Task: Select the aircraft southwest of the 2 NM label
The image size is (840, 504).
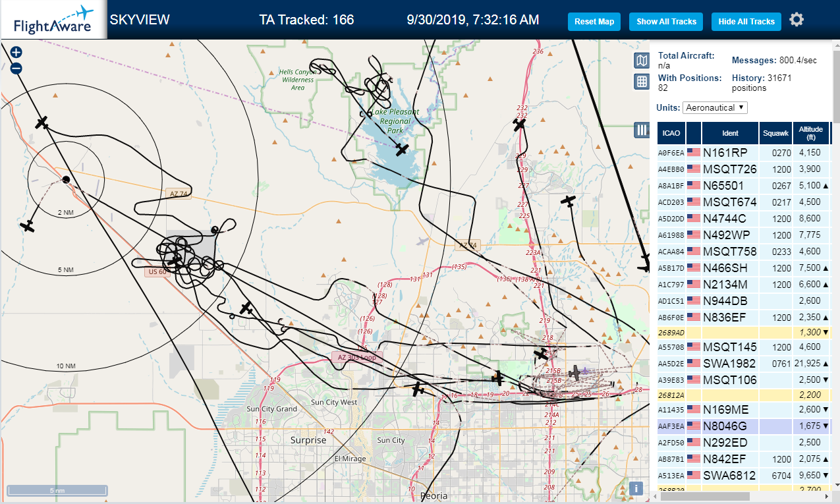Action: point(27,226)
